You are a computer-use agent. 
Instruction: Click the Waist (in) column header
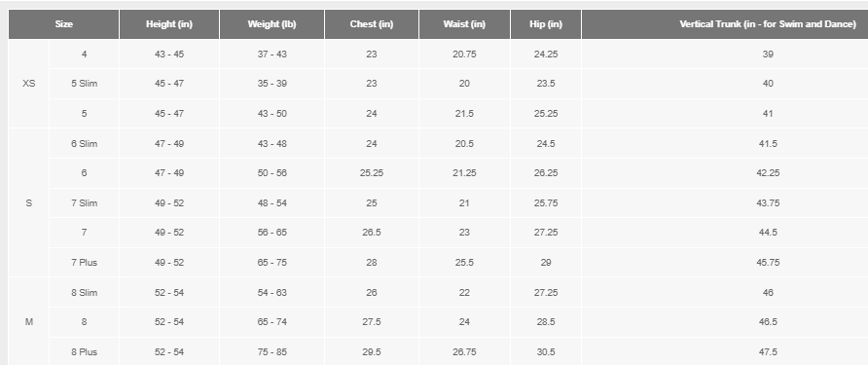pos(464,24)
